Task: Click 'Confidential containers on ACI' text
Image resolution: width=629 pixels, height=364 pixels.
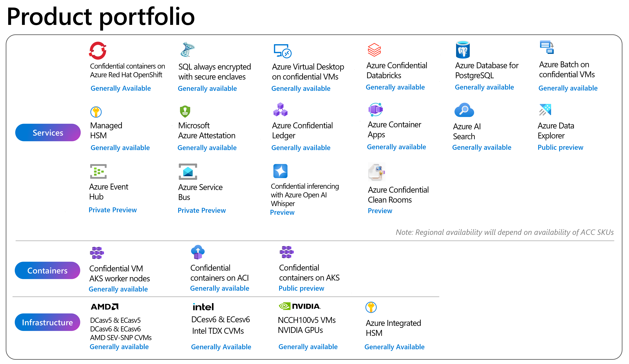Action: pyautogui.click(x=219, y=273)
